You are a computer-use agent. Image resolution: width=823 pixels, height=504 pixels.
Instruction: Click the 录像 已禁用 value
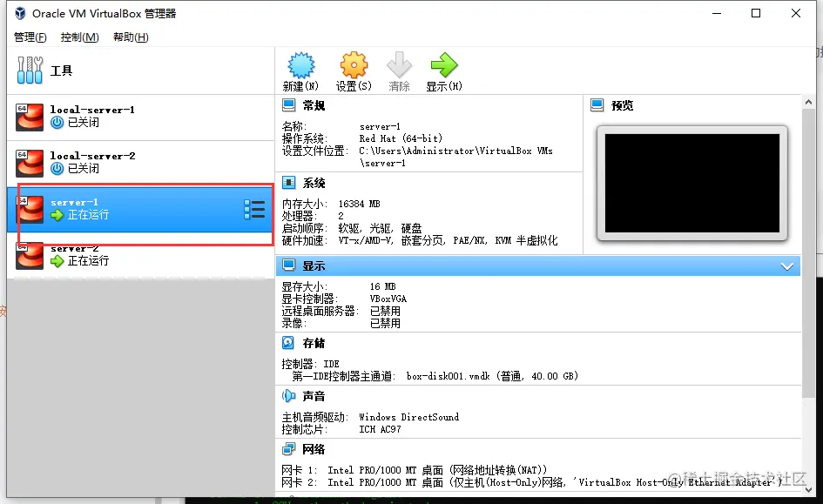(385, 323)
